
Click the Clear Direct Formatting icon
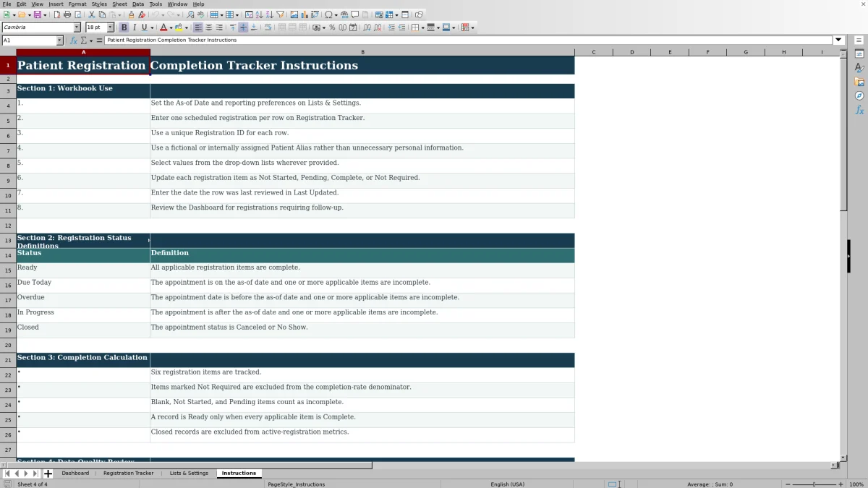point(142,14)
